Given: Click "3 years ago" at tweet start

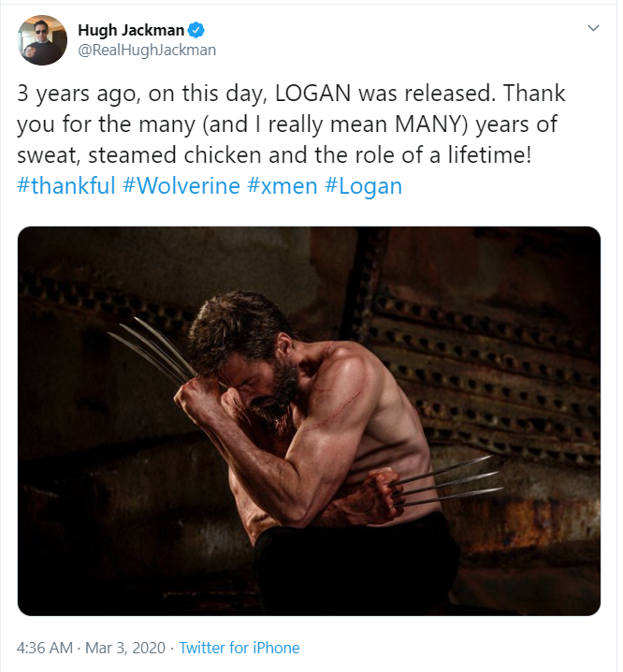Looking at the screenshot, I should 76,95.
